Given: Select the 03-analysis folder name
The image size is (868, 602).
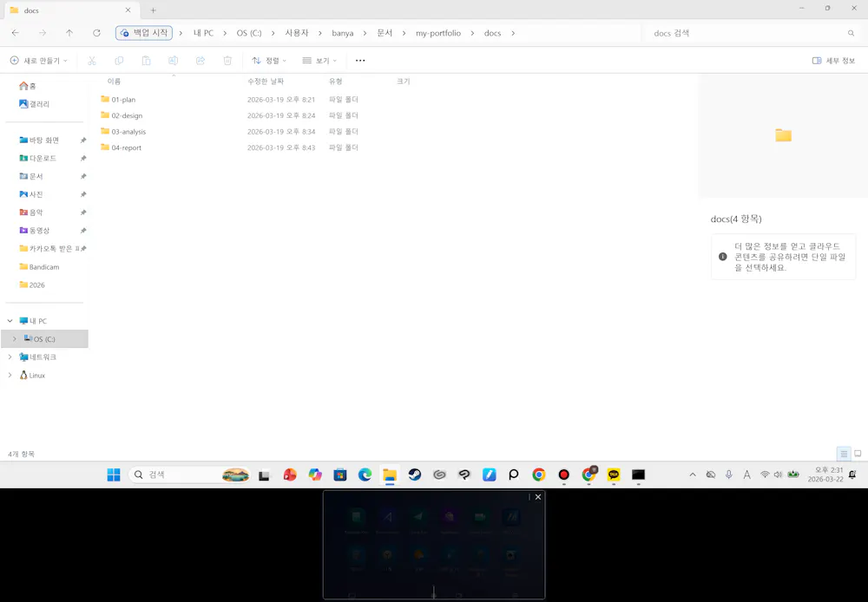Looking at the screenshot, I should [128, 132].
